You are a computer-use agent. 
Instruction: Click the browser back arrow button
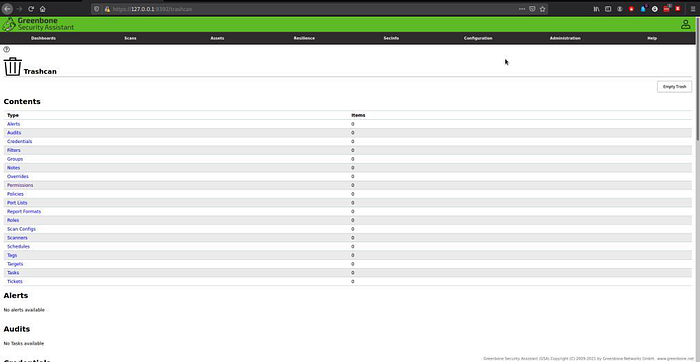[x=7, y=9]
